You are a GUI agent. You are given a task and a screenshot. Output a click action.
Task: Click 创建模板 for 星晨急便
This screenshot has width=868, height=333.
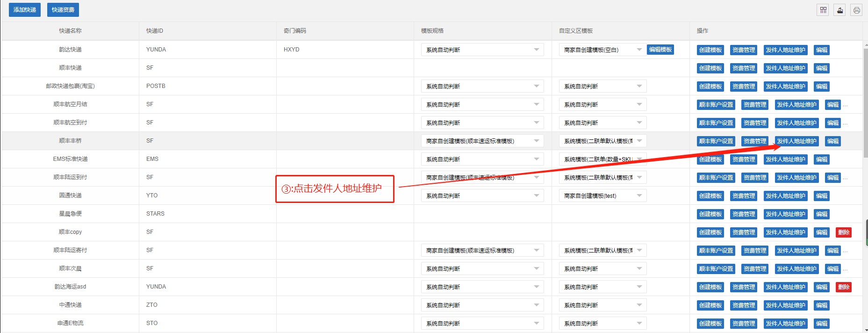[710, 214]
